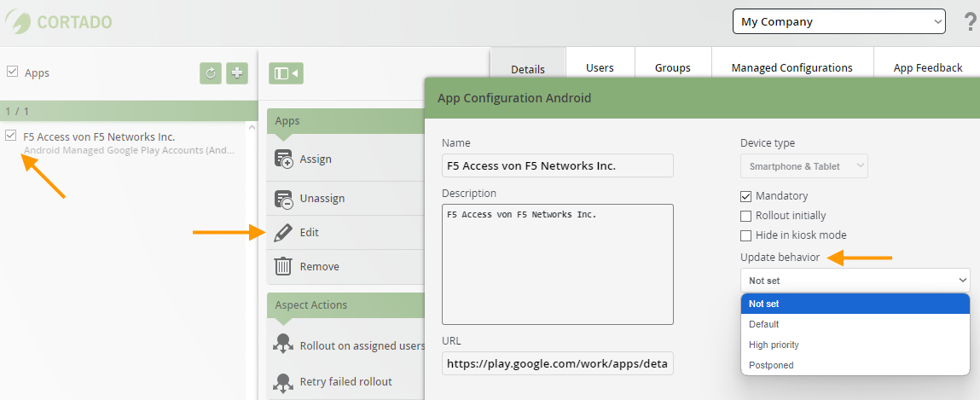Enable Rollout initially checkbox
980x400 pixels.
pyautogui.click(x=745, y=217)
